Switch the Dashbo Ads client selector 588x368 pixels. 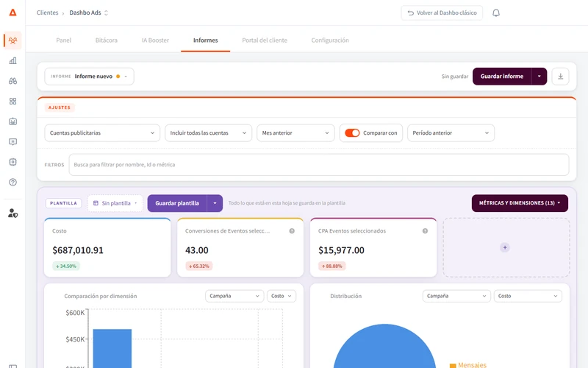click(x=89, y=13)
